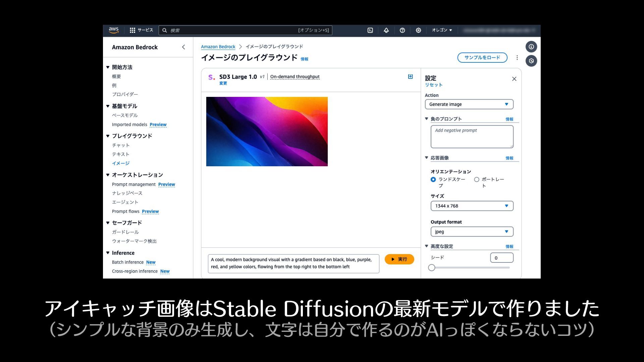The width and height of the screenshot is (644, 362).
Task: Select the ポートレート orientation radio
Action: click(477, 180)
